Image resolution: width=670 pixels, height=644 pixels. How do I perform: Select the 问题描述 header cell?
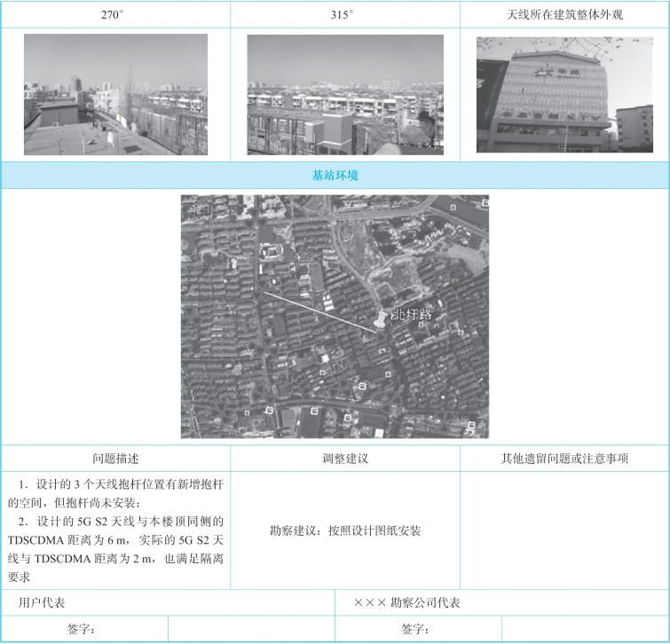[115, 459]
